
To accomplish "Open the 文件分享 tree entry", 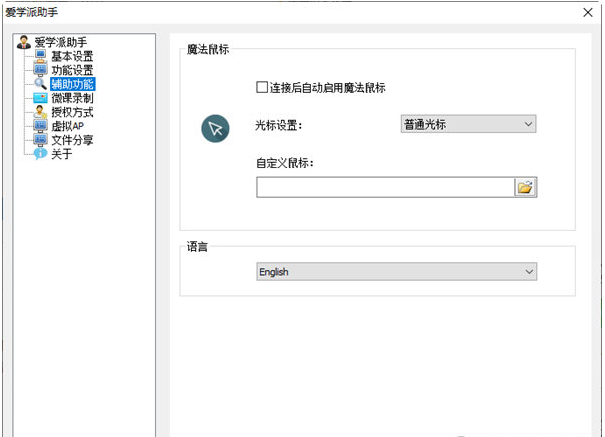I will [72, 141].
